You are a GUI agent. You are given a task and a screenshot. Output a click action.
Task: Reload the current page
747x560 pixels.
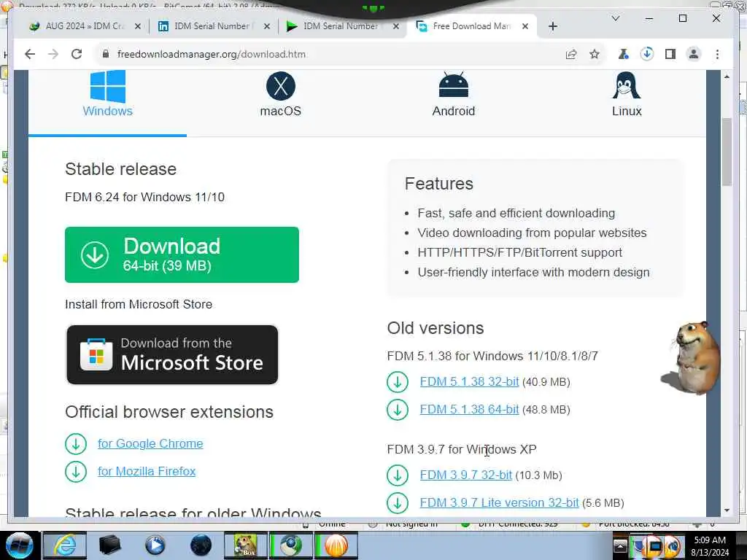coord(76,54)
